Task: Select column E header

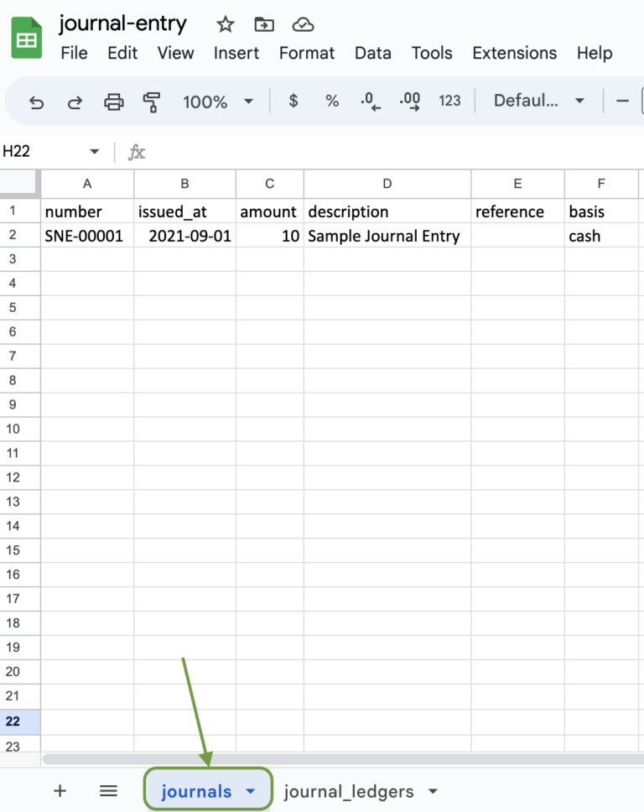Action: pos(517,184)
